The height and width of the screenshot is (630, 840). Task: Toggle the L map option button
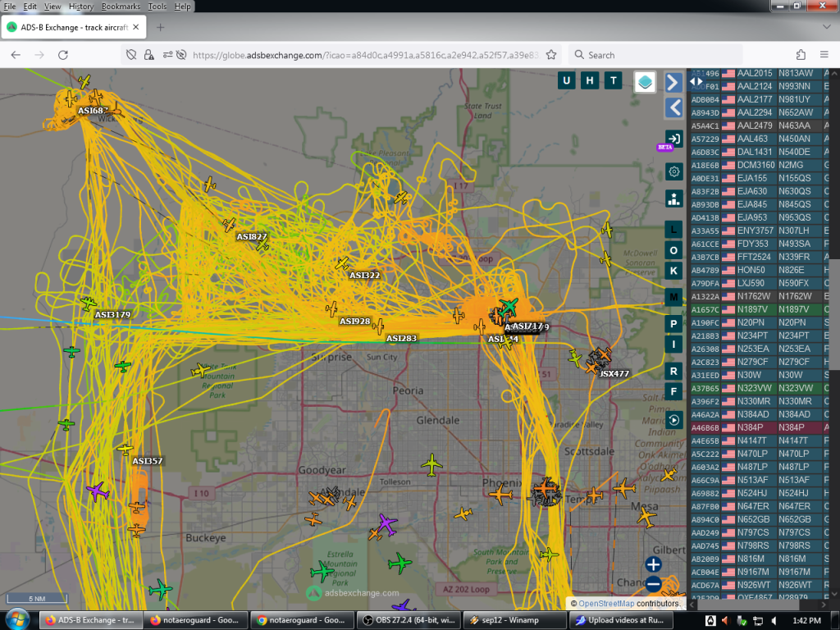tap(673, 230)
